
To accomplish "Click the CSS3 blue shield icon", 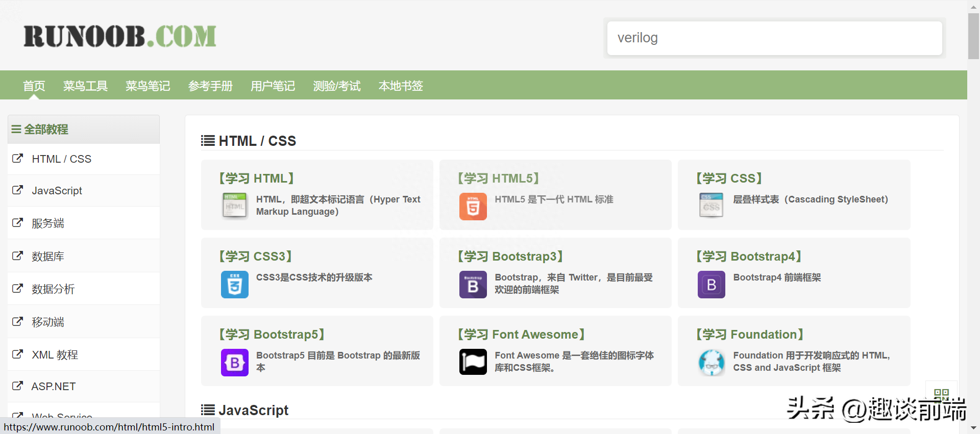I will [x=234, y=285].
